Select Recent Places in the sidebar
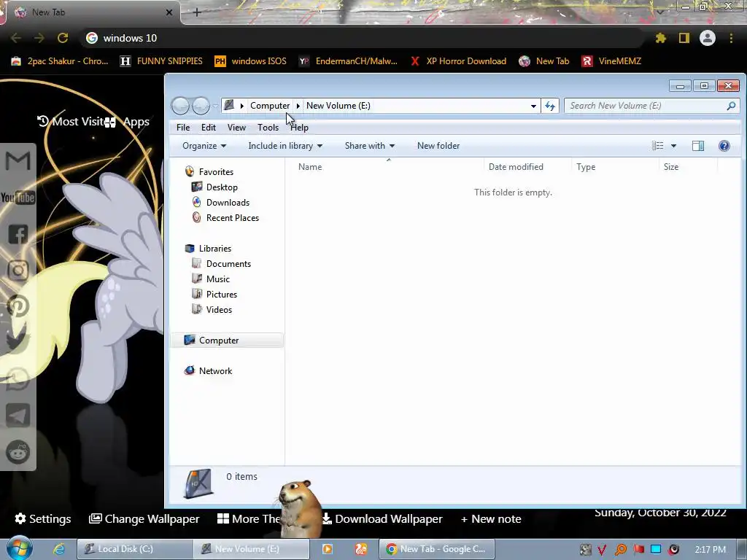Image resolution: width=747 pixels, height=560 pixels. [x=233, y=217]
